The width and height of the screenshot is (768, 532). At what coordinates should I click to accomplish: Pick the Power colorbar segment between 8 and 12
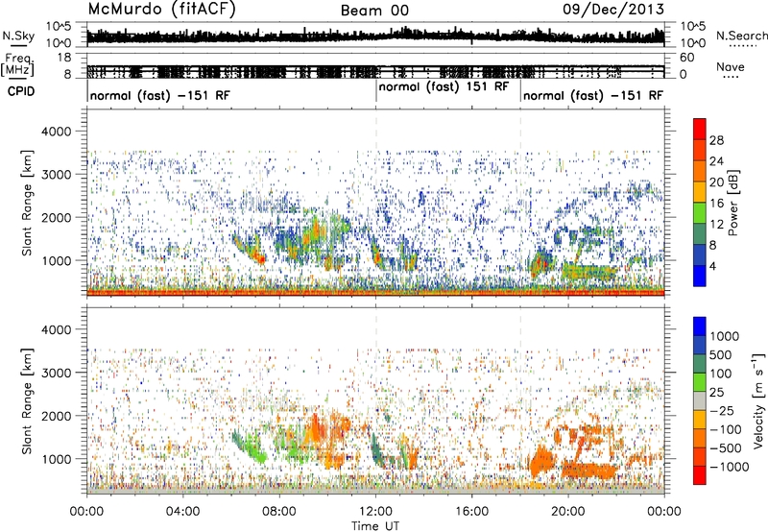(x=700, y=234)
